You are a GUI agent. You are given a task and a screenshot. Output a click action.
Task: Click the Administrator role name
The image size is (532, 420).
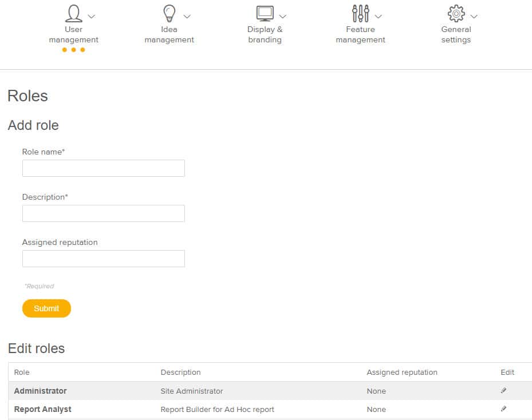point(40,391)
